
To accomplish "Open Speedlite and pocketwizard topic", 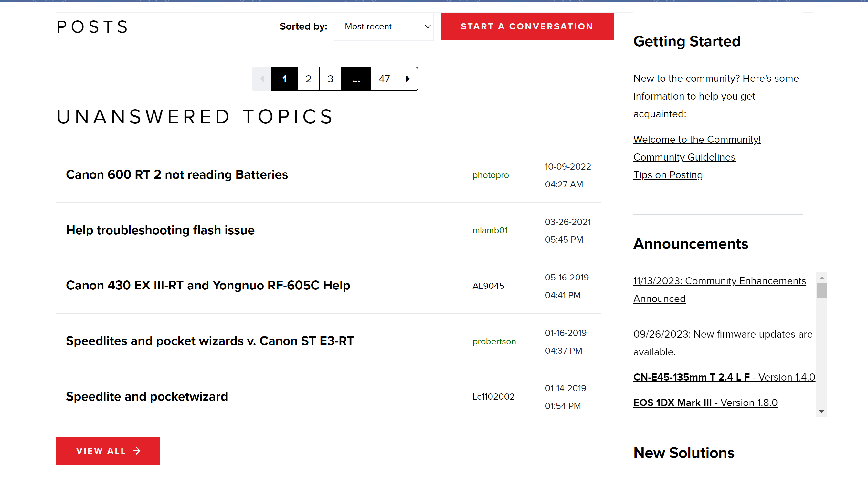I will (147, 396).
